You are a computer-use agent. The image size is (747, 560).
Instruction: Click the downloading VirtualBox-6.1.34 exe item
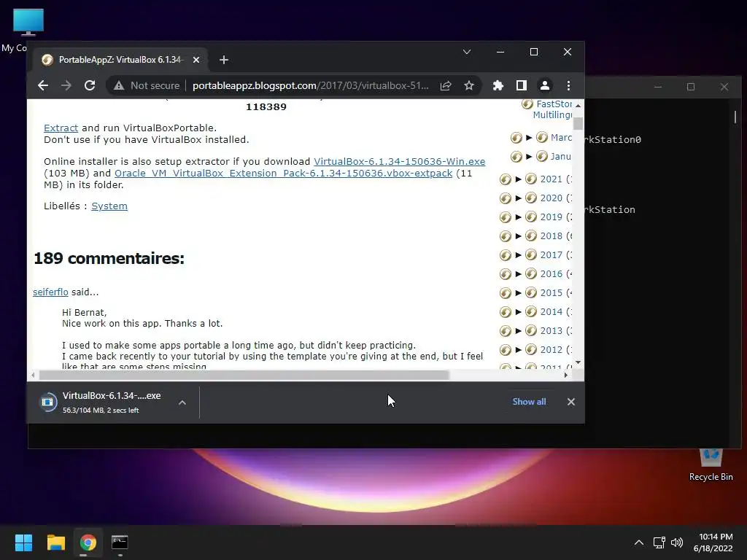point(112,402)
